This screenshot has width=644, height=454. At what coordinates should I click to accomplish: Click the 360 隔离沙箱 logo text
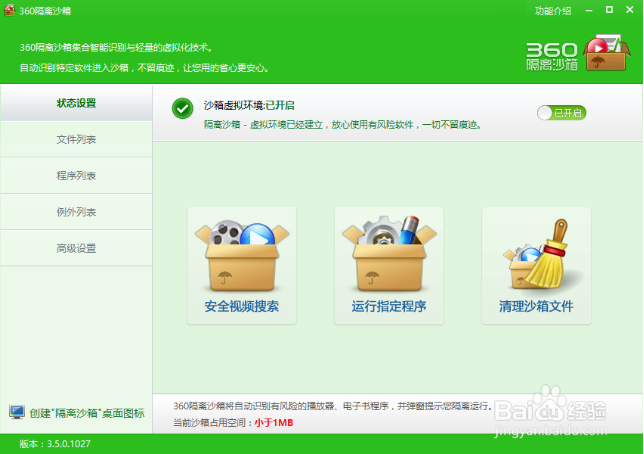(552, 56)
